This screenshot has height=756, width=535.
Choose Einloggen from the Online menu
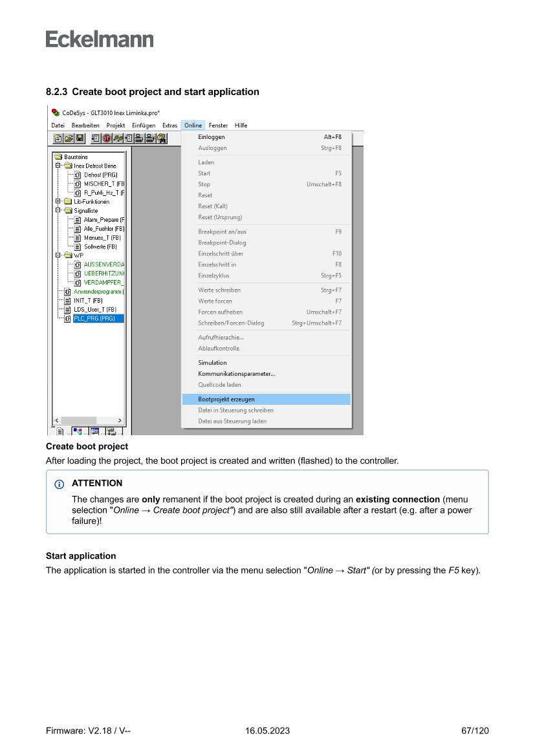pos(212,137)
